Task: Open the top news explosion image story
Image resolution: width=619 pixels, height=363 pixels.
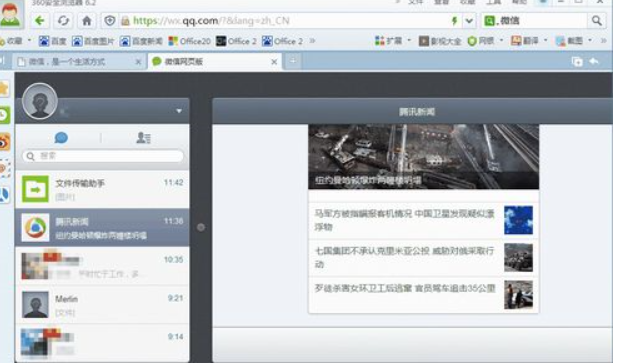Action: 424,157
